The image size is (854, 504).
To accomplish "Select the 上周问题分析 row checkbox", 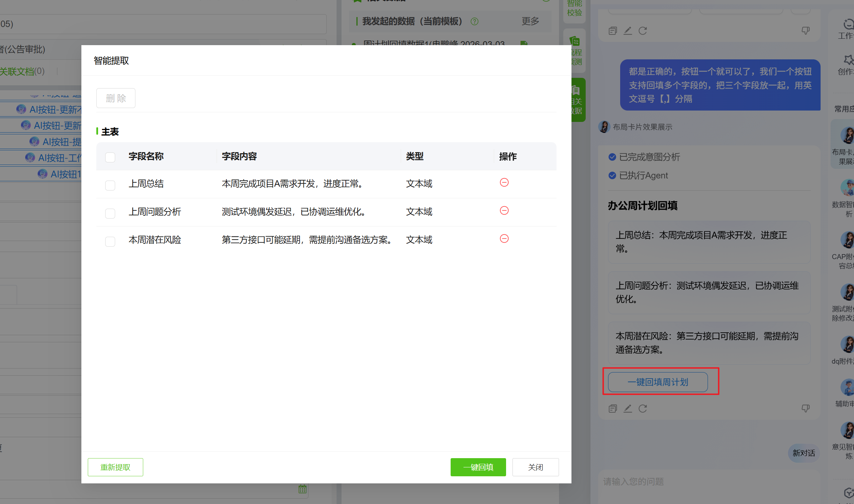I will 110,213.
